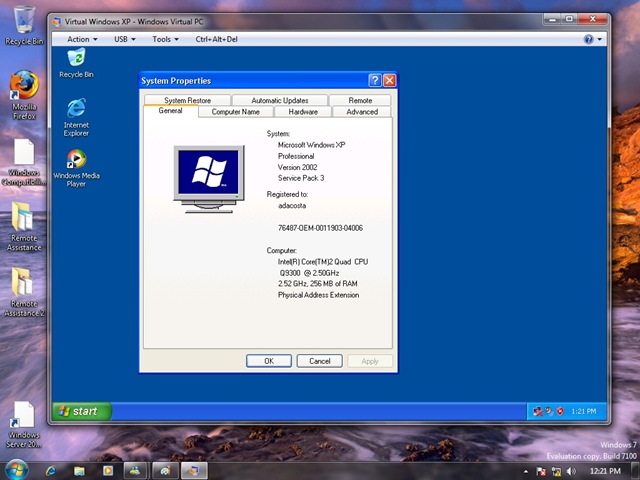Click the Physical Address Extension text
640x480 pixels.
tap(319, 295)
